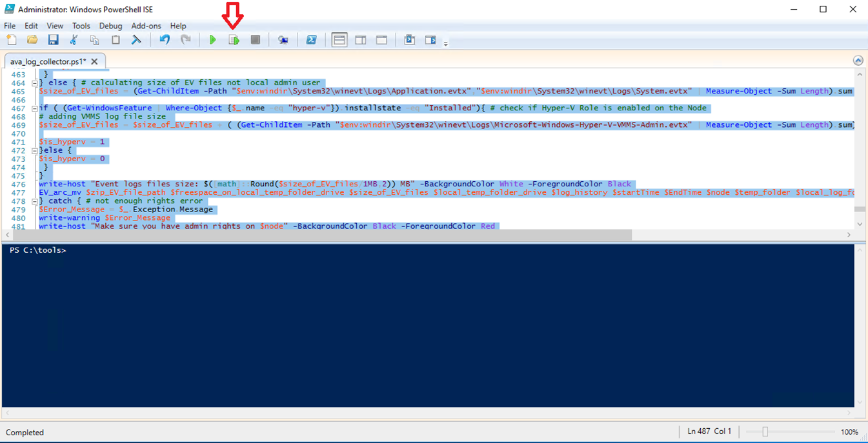
Task: Undo the last edit
Action: click(165, 39)
